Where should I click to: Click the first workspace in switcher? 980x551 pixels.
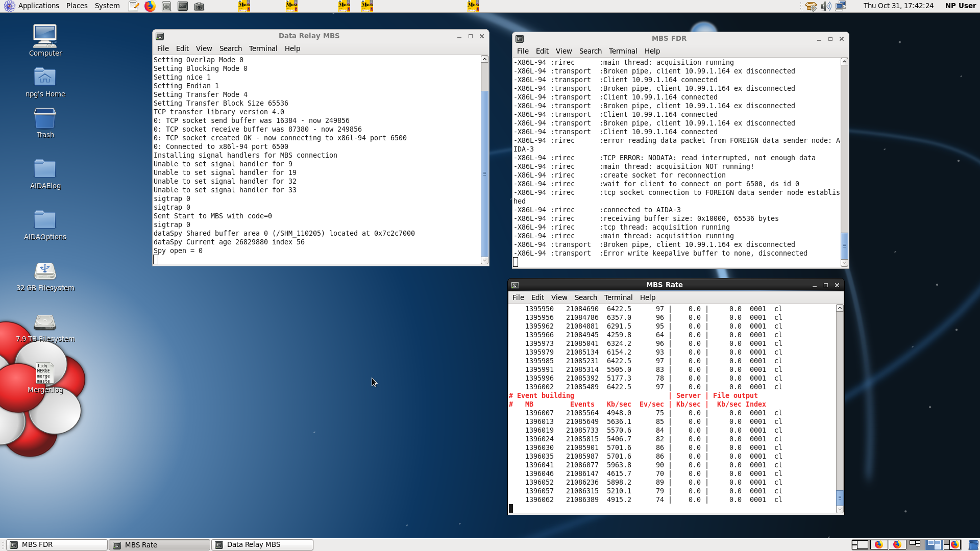(860, 544)
